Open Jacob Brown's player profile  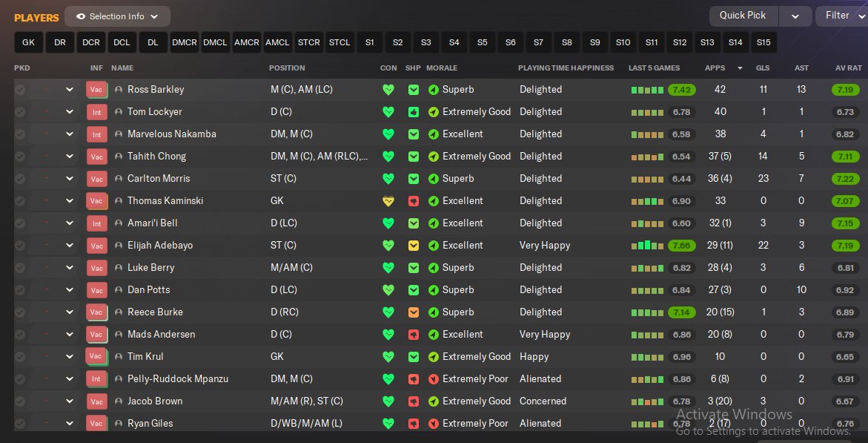[155, 401]
